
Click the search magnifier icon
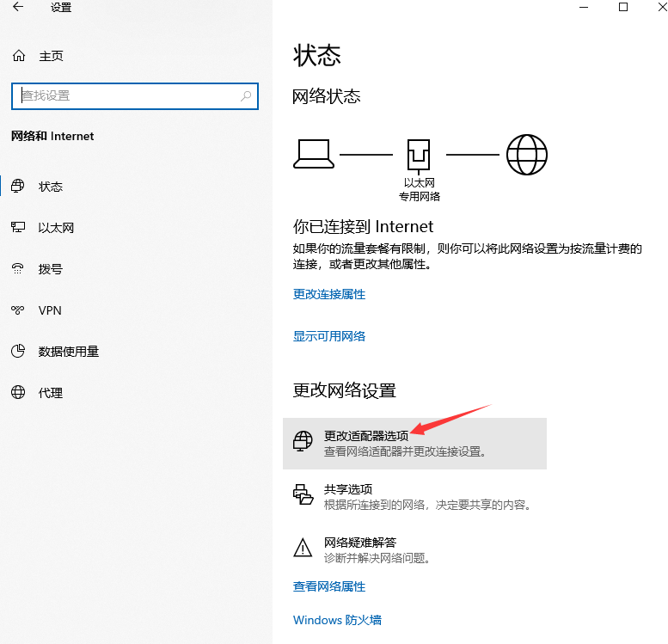click(247, 96)
